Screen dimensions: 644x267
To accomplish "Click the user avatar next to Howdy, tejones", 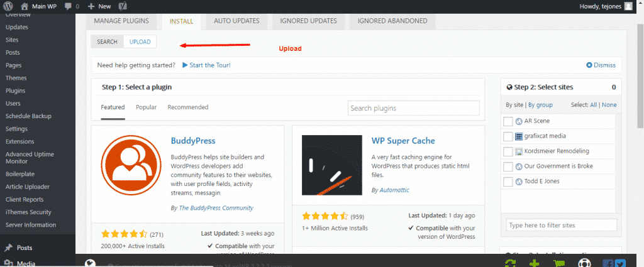I will [628, 6].
